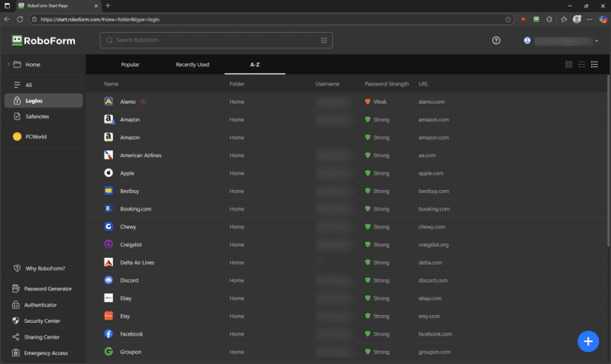Open the Sharing Center
The width and height of the screenshot is (611, 364).
pyautogui.click(x=42, y=337)
